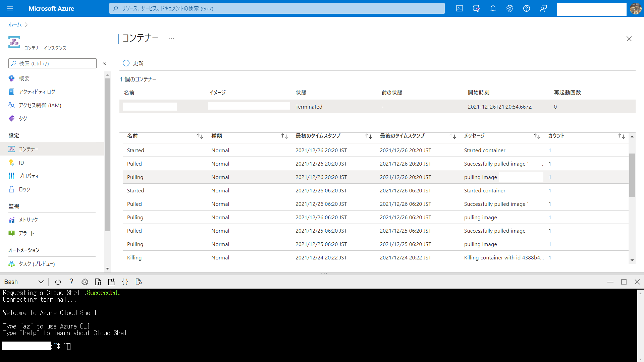Screen dimensions: 644x362
Task: Restart Cloud Shell with power icon
Action: [58, 282]
